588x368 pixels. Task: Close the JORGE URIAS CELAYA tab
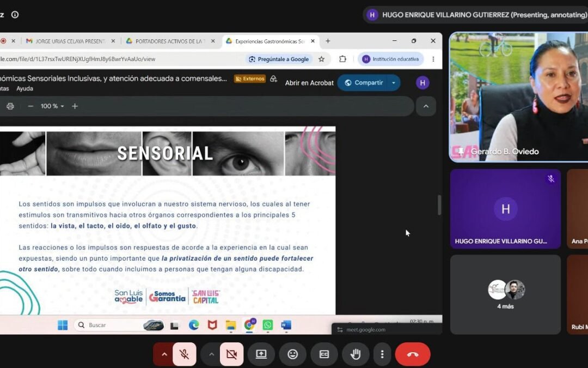[113, 41]
